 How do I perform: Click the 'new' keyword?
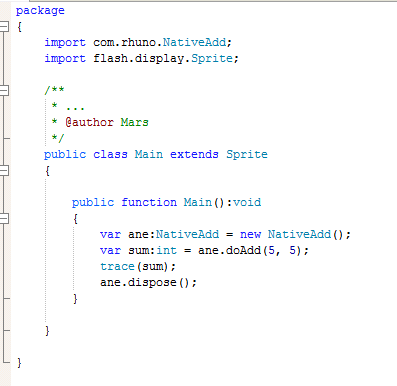coord(250,234)
